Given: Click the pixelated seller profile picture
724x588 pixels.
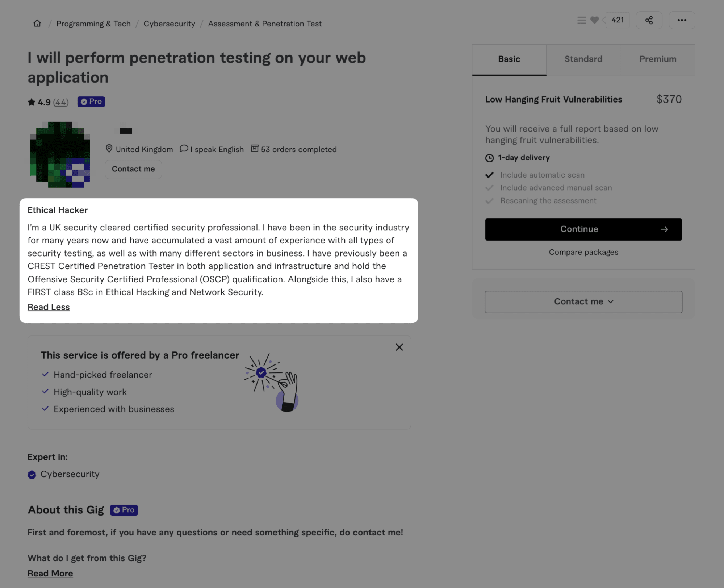Looking at the screenshot, I should pos(60,155).
